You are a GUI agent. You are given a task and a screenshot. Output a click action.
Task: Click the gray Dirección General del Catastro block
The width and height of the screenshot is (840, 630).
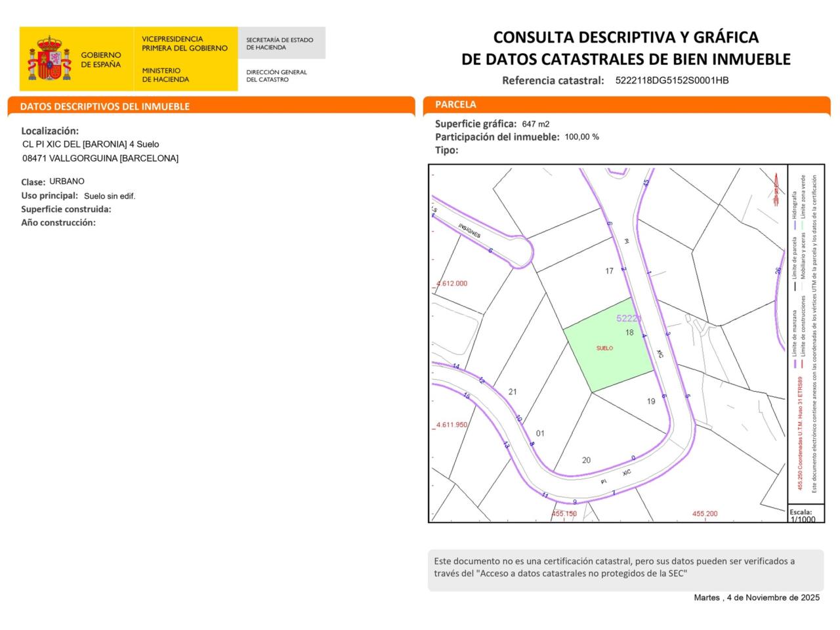(x=281, y=59)
